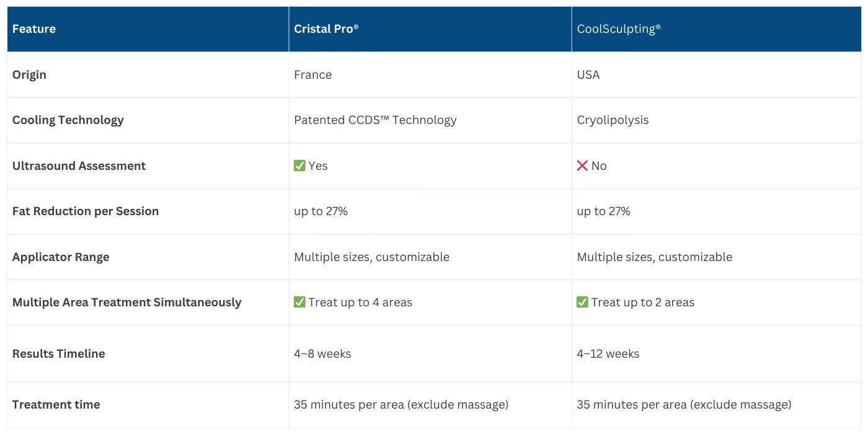
Task: Click the Cooling Technology row label
Action: pyautogui.click(x=68, y=120)
